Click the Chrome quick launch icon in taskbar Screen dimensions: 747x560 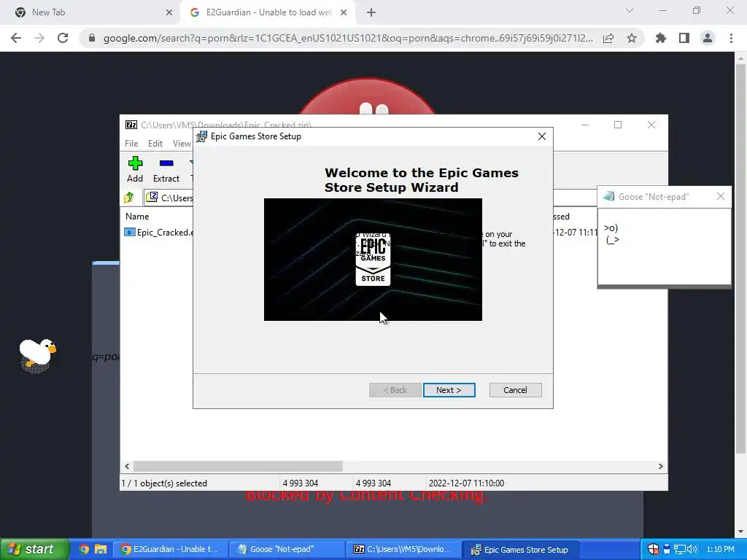click(x=84, y=549)
